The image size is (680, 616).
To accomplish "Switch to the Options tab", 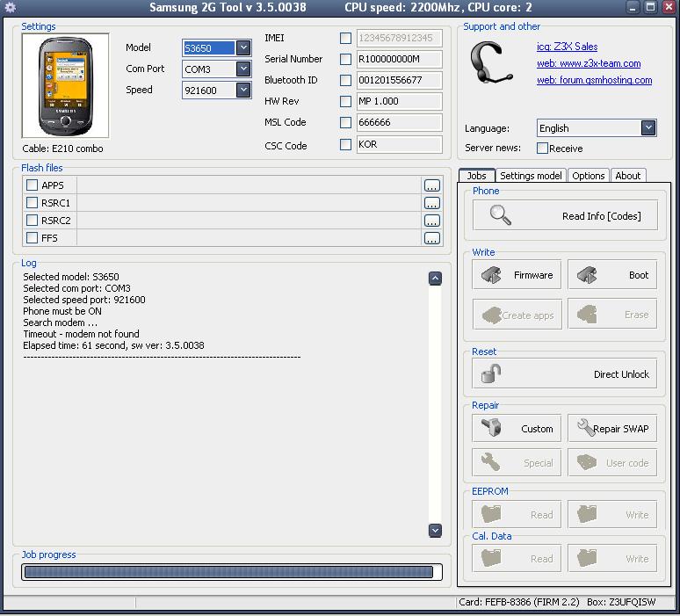I will [588, 176].
